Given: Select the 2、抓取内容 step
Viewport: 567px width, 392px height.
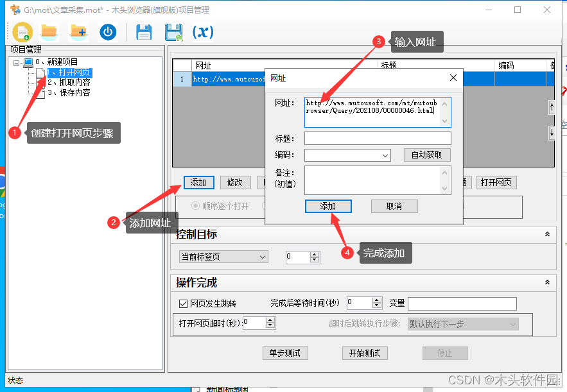Looking at the screenshot, I should (69, 83).
